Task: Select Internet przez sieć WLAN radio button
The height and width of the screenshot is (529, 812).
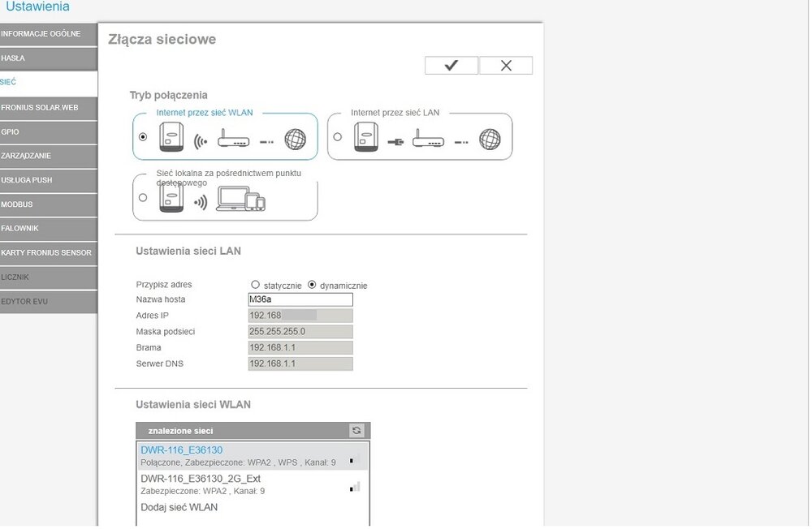Action: tap(144, 137)
